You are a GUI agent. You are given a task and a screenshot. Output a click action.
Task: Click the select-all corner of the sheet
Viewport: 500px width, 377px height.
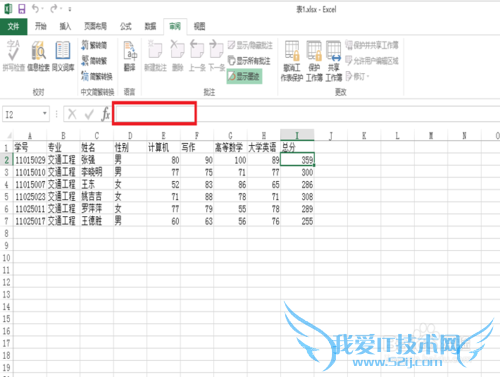tap(9, 135)
